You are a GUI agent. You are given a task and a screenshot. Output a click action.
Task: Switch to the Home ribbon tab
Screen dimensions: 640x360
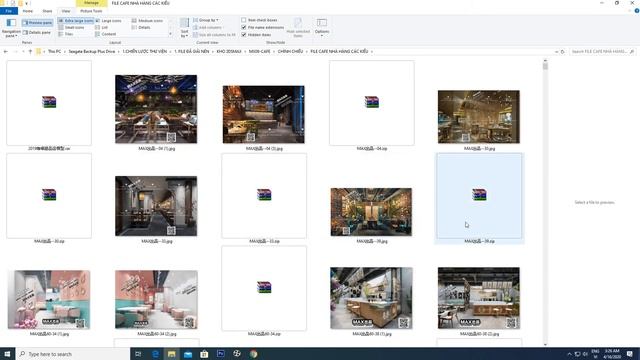[x=28, y=11]
